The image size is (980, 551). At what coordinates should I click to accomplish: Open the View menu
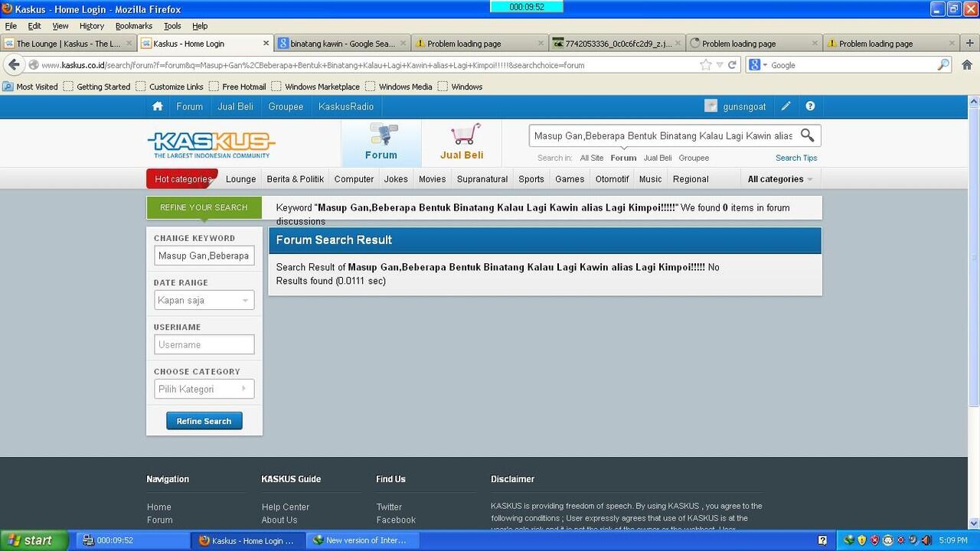tap(60, 26)
